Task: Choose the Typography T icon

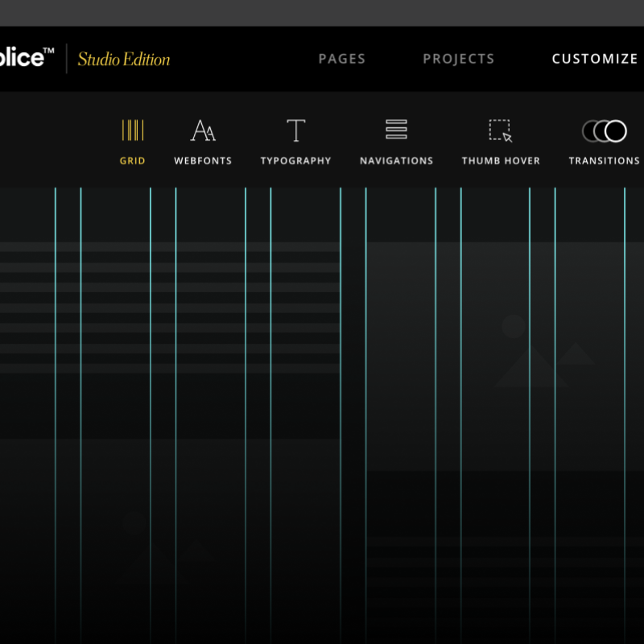Action: point(295,130)
